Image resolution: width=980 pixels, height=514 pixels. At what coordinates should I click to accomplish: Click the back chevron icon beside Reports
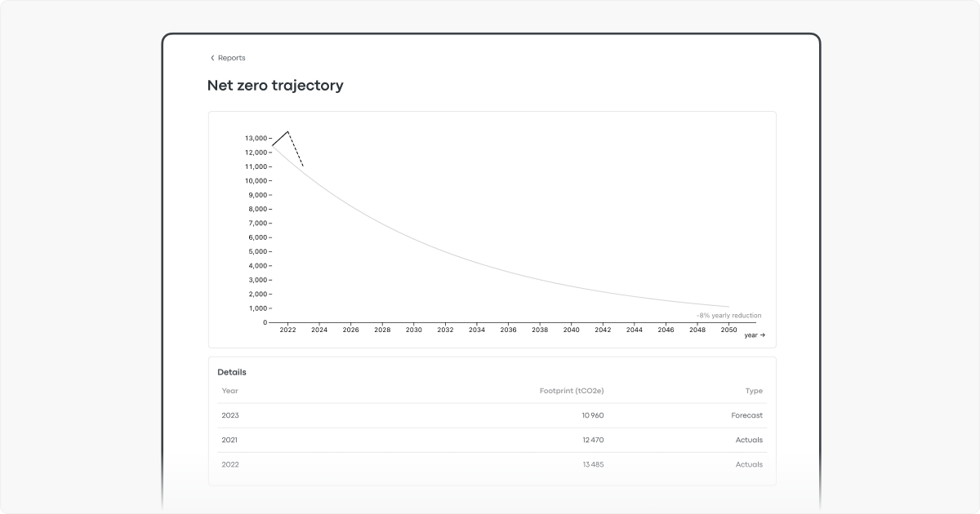[x=212, y=57]
